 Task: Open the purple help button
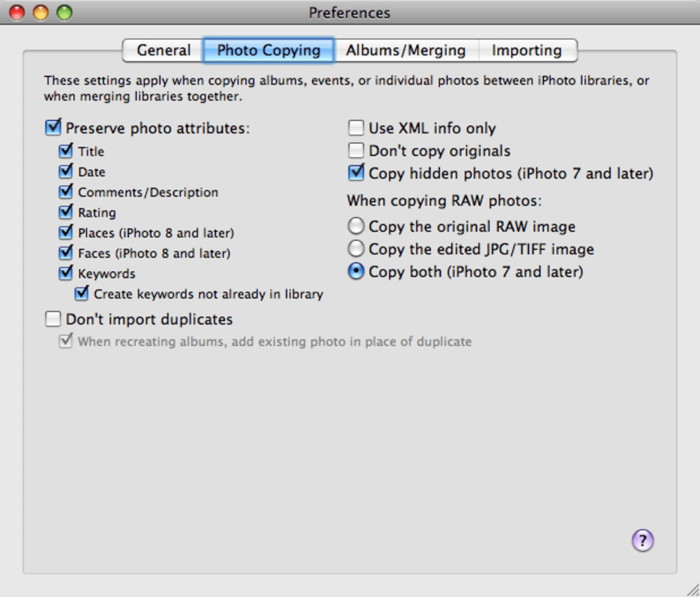pos(642,540)
